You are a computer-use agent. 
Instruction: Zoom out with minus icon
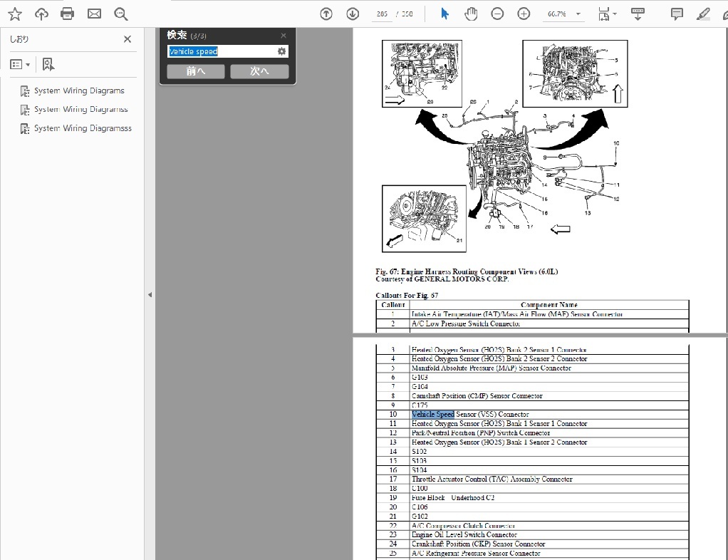click(497, 14)
